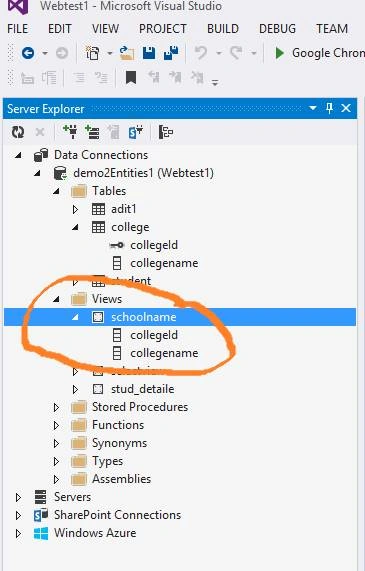Screen dimensions: 365x571
Task: Click the Save All icon
Action: [x=171, y=53]
